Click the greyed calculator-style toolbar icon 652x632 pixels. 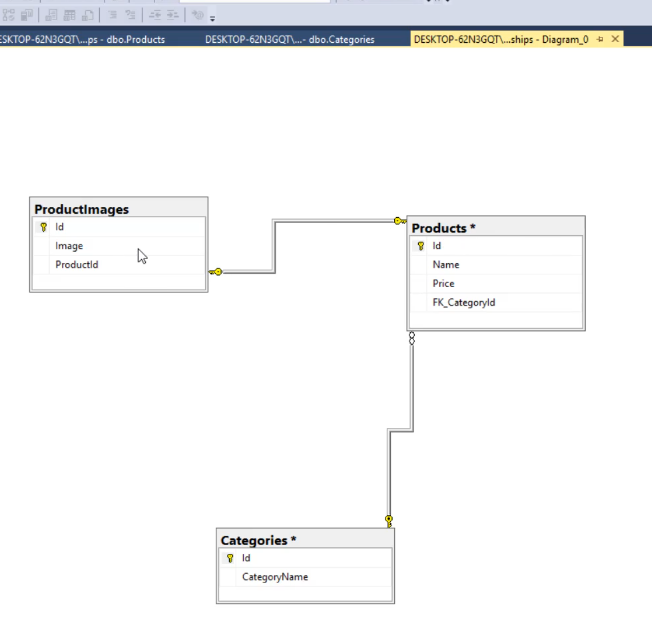pos(27,15)
